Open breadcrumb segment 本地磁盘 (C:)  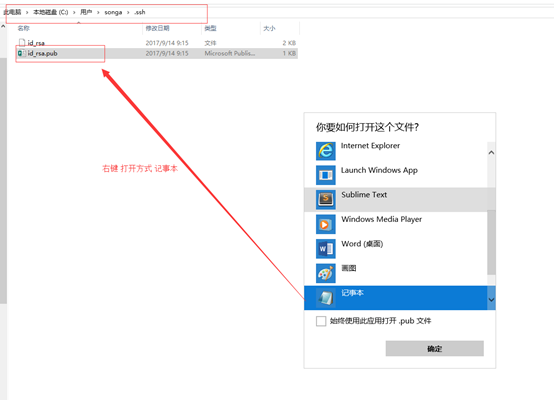pyautogui.click(x=51, y=12)
